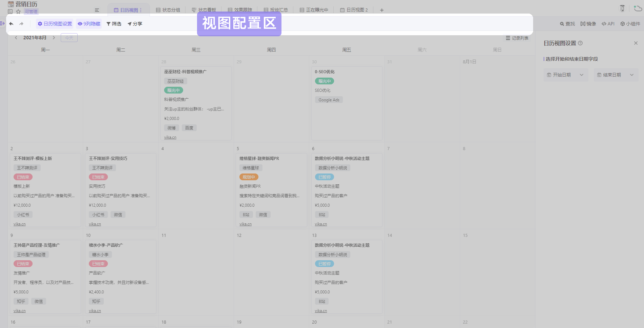Viewport: 644px width, 328px height.
Task: Open the 查找 search tool
Action: [567, 24]
